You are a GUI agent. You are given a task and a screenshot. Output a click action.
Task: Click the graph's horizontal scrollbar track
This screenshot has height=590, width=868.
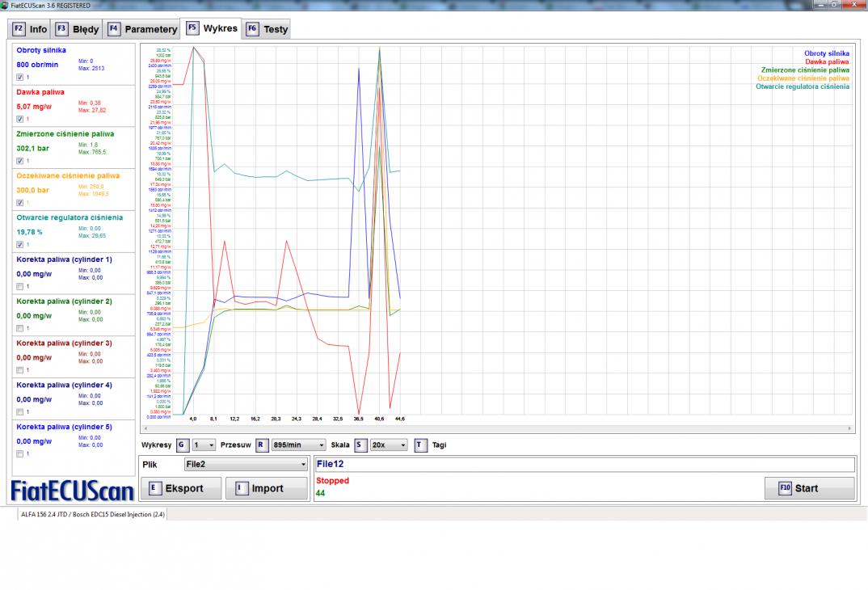point(496,428)
